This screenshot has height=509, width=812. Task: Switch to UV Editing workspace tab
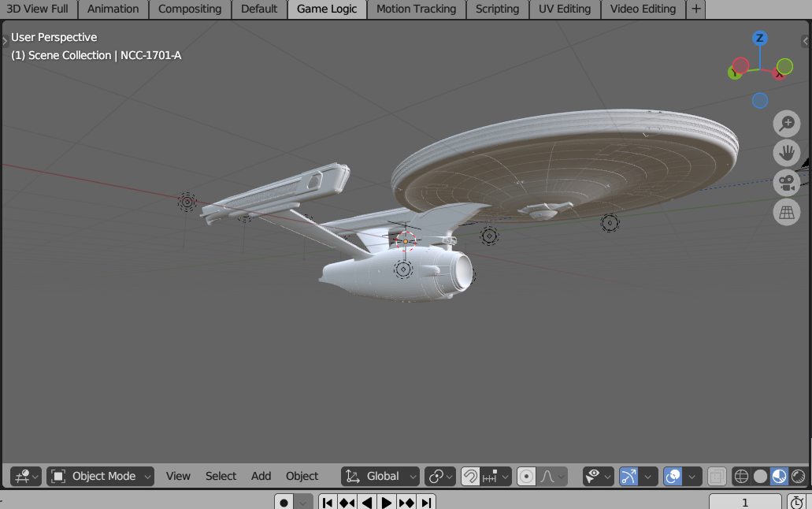tap(565, 9)
